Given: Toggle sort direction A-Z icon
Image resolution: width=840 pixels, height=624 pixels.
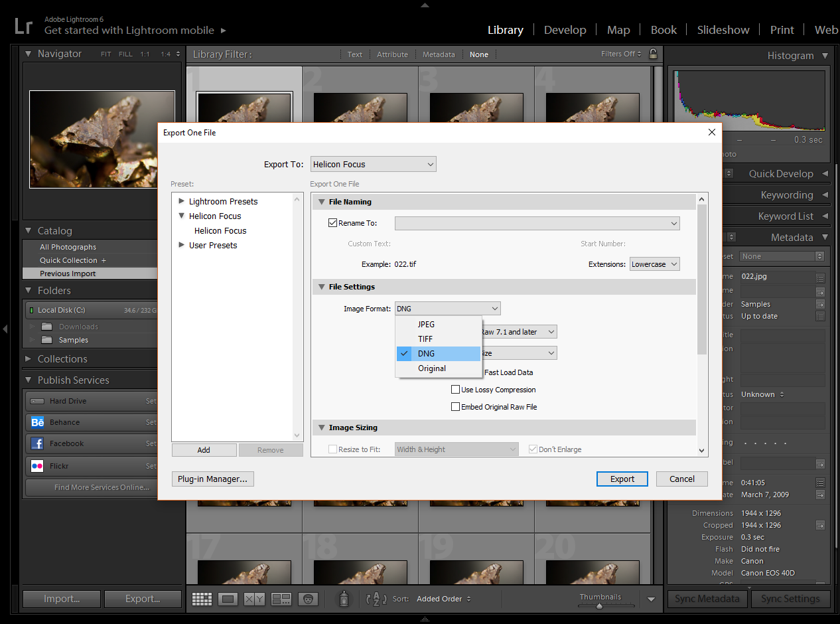Looking at the screenshot, I should point(376,599).
